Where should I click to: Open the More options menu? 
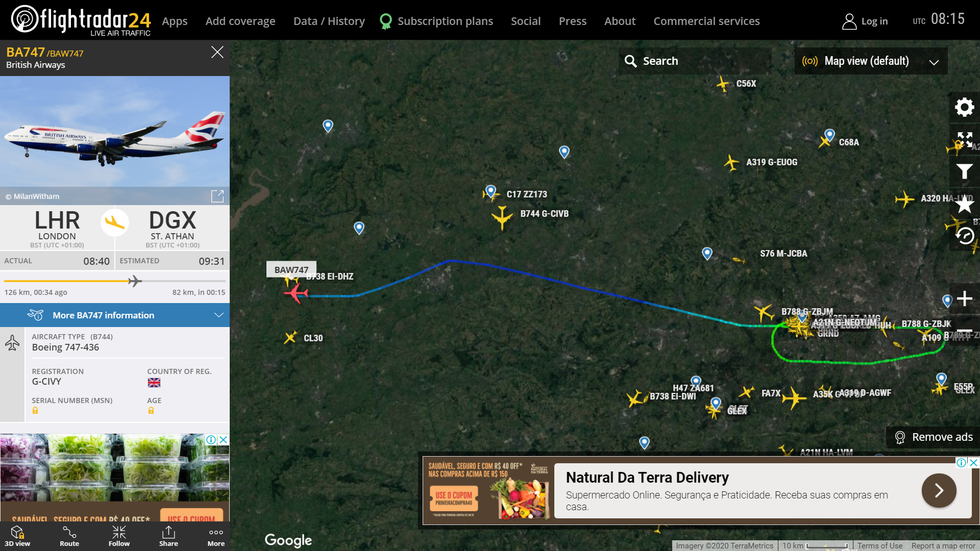click(x=216, y=536)
